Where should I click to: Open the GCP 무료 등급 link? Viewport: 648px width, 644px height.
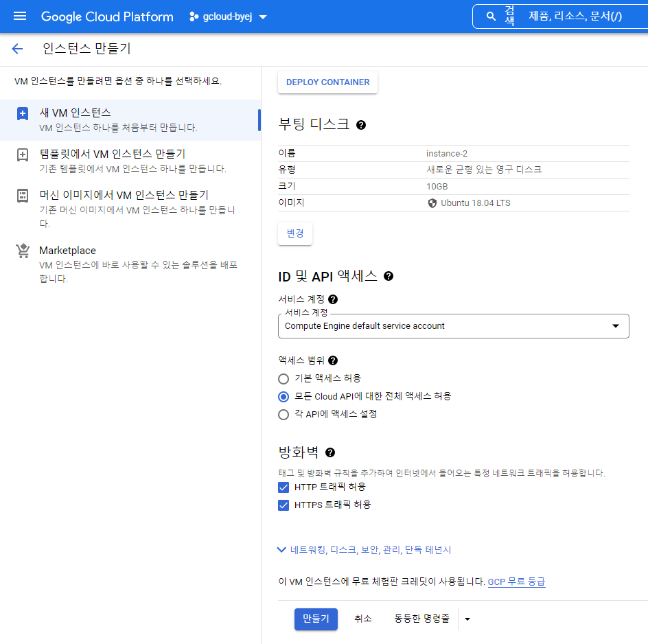point(517,582)
